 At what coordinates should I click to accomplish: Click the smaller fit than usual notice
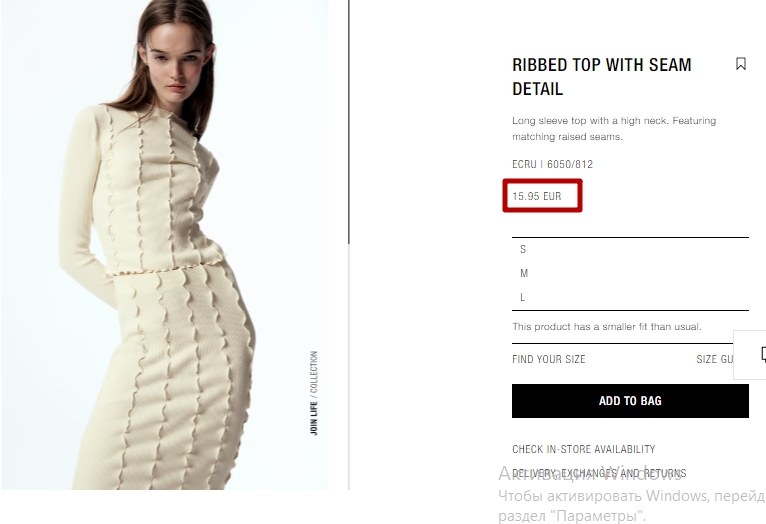pos(607,327)
